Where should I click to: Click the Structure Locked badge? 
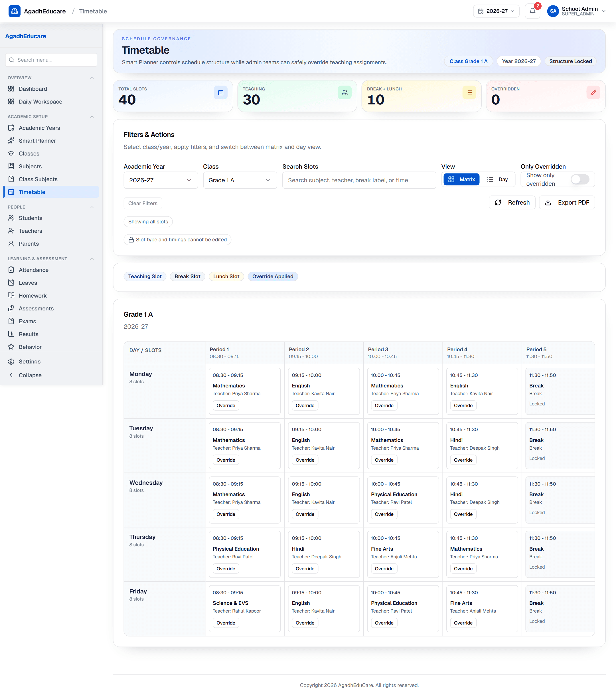point(570,61)
